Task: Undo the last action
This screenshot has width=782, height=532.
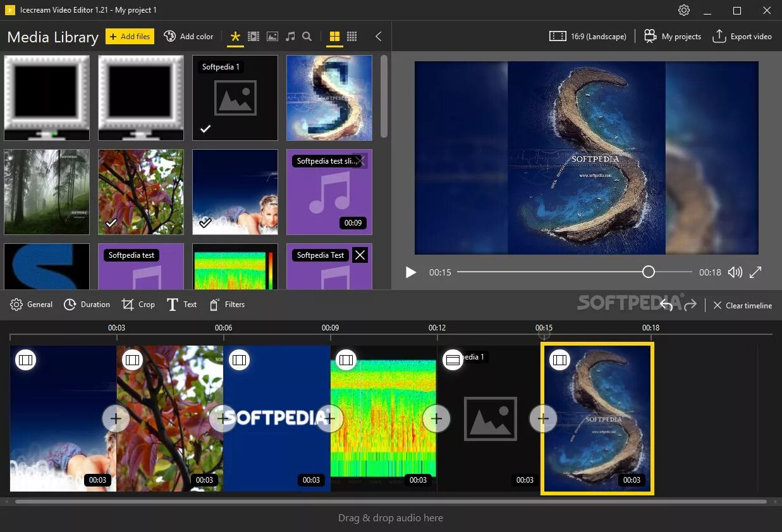Action: pos(666,305)
